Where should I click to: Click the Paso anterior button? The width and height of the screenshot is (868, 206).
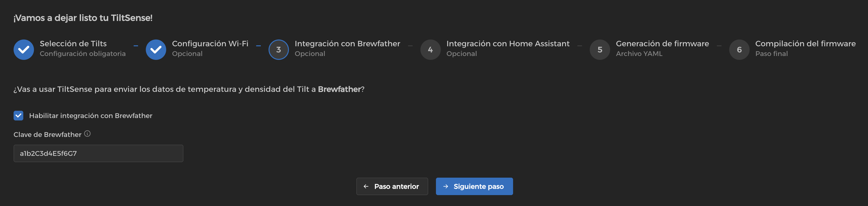coord(392,186)
